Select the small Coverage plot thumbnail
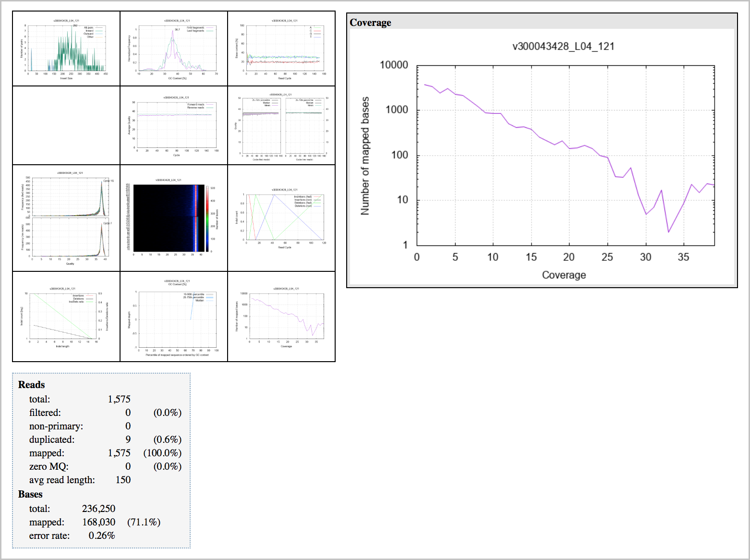The image size is (750, 560). click(x=281, y=317)
